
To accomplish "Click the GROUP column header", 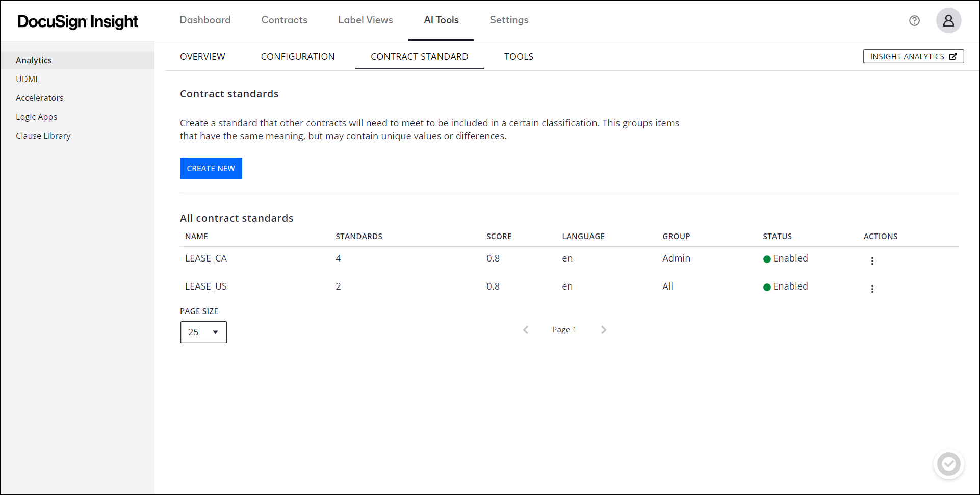I will point(676,237).
